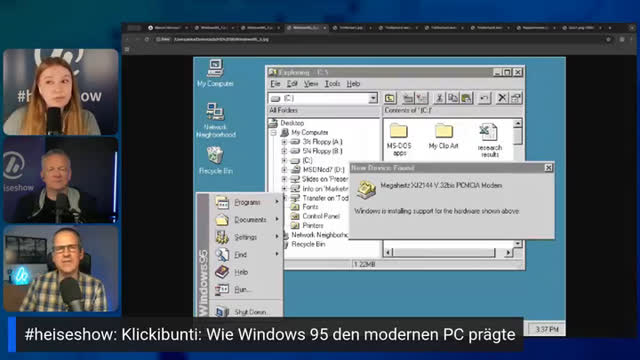Choose Help in the Start menu
640x360 pixels.
pos(247,272)
